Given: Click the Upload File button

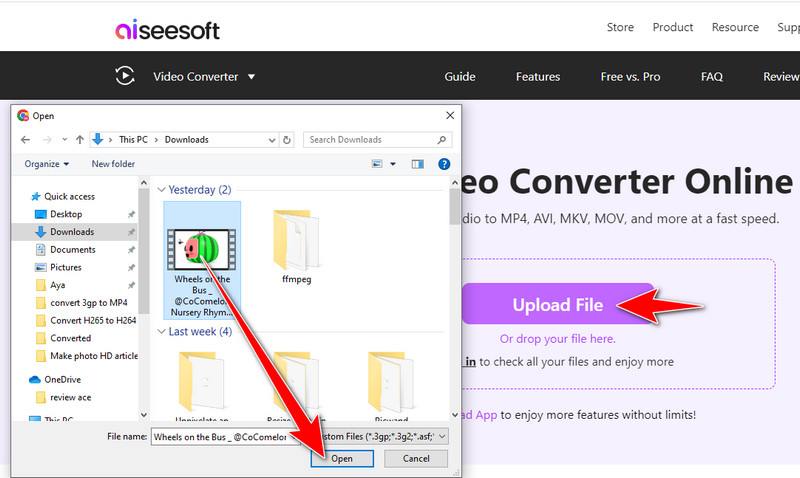Looking at the screenshot, I should click(x=558, y=305).
